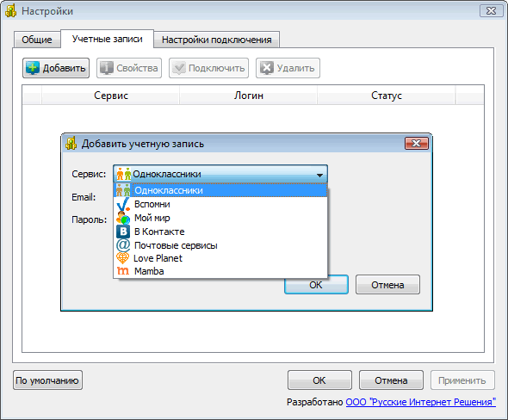Select the Мой мир icon
Image resolution: width=508 pixels, height=420 pixels.
pos(123,218)
